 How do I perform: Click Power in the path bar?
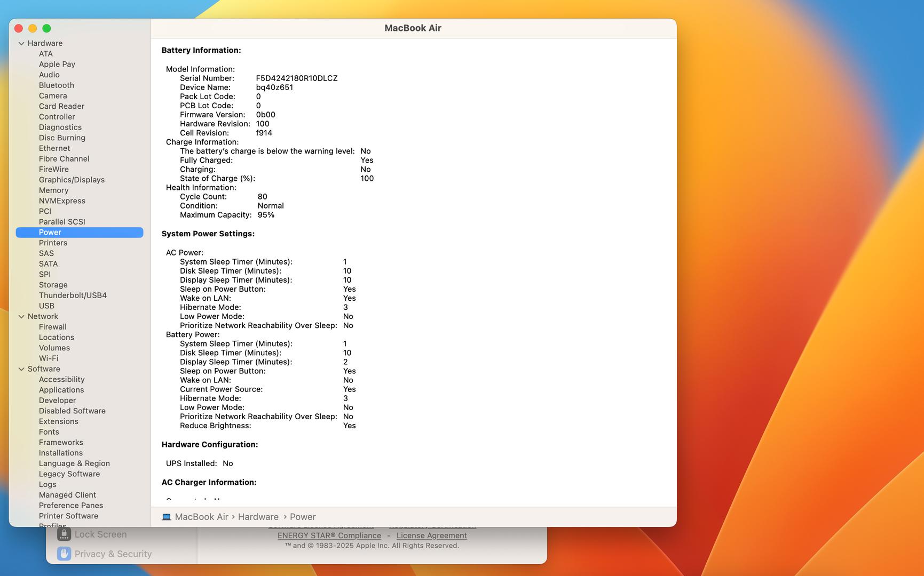click(x=303, y=517)
